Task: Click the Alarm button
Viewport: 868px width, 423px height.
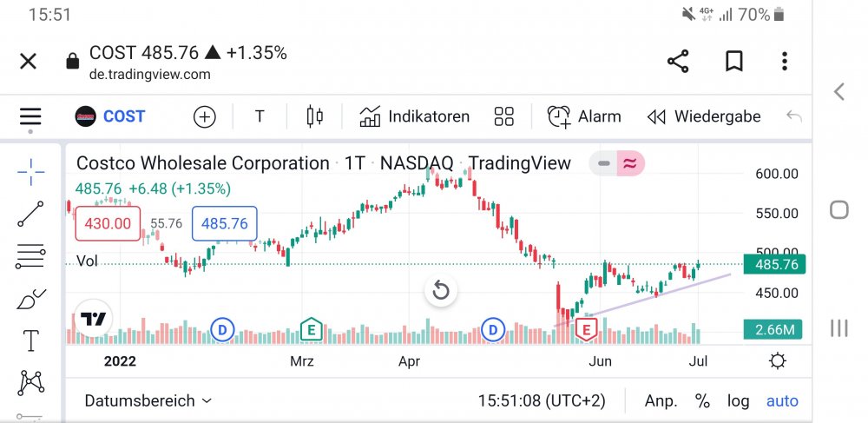Action: coord(584,116)
